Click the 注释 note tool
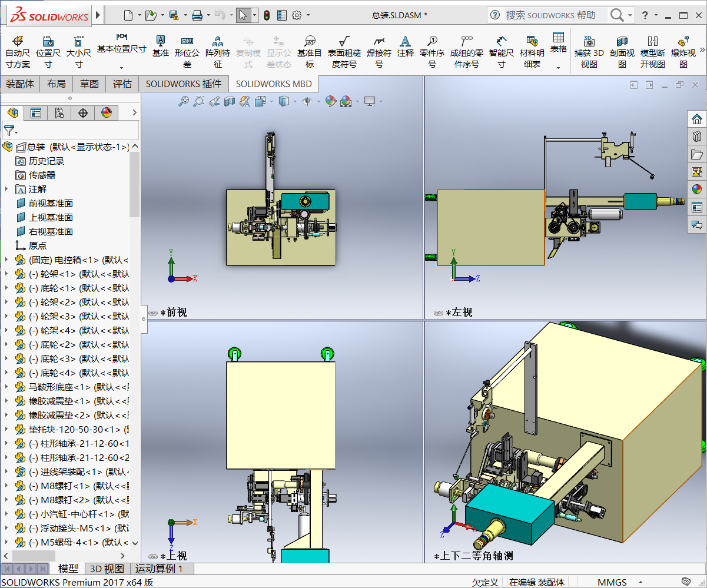 406,45
